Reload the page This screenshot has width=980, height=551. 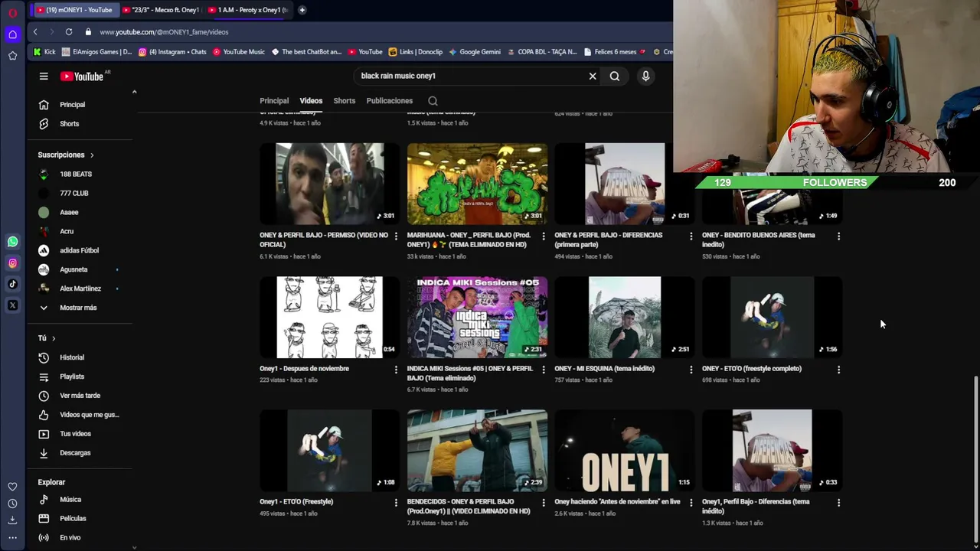[69, 31]
